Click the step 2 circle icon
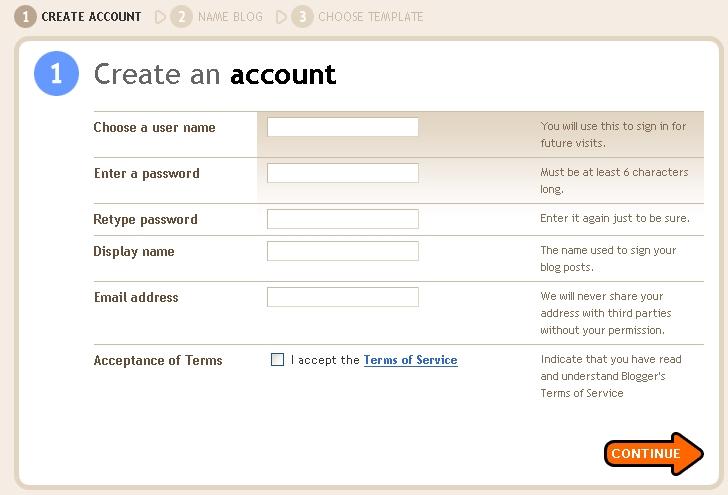 point(182,17)
